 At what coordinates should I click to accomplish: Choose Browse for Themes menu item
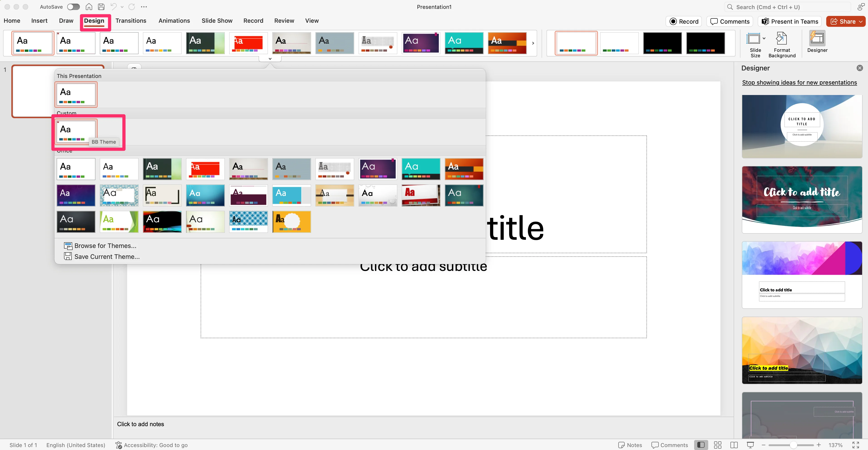click(x=105, y=246)
